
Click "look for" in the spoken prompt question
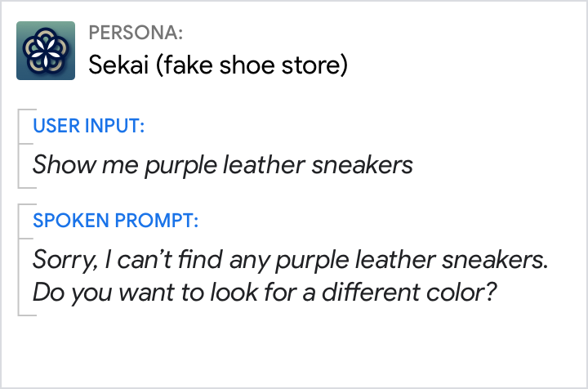[x=230, y=291]
